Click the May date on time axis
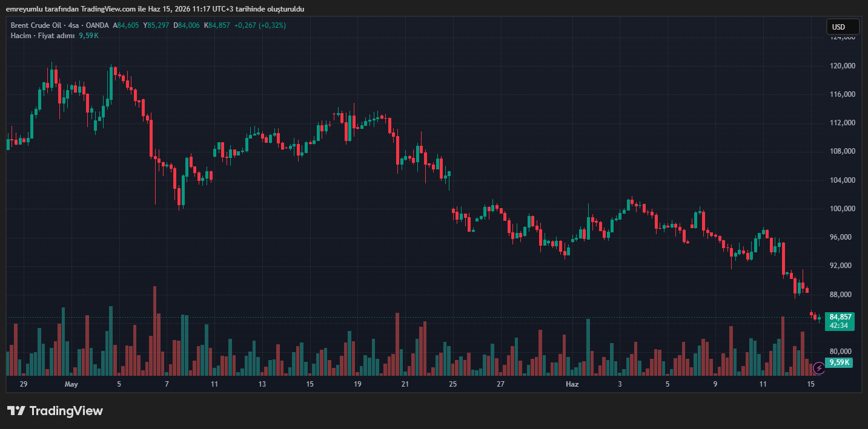 tap(71, 384)
